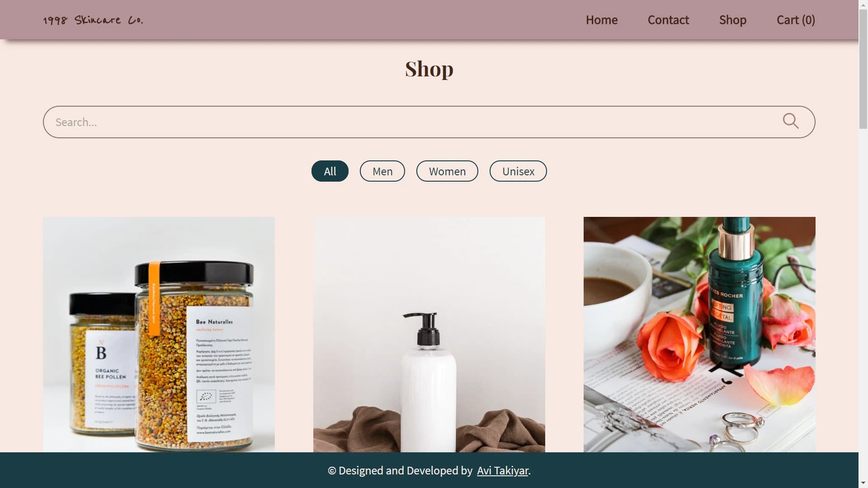Open the Contact page from navbar
The width and height of the screenshot is (868, 488).
coord(668,20)
